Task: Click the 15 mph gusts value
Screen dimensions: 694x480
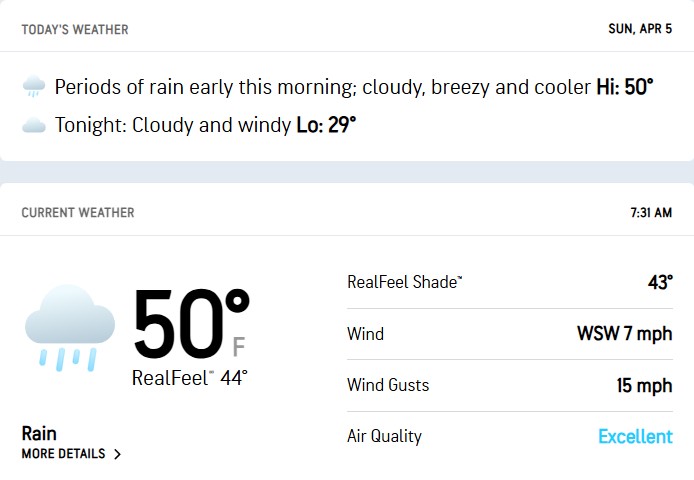Action: (x=644, y=385)
